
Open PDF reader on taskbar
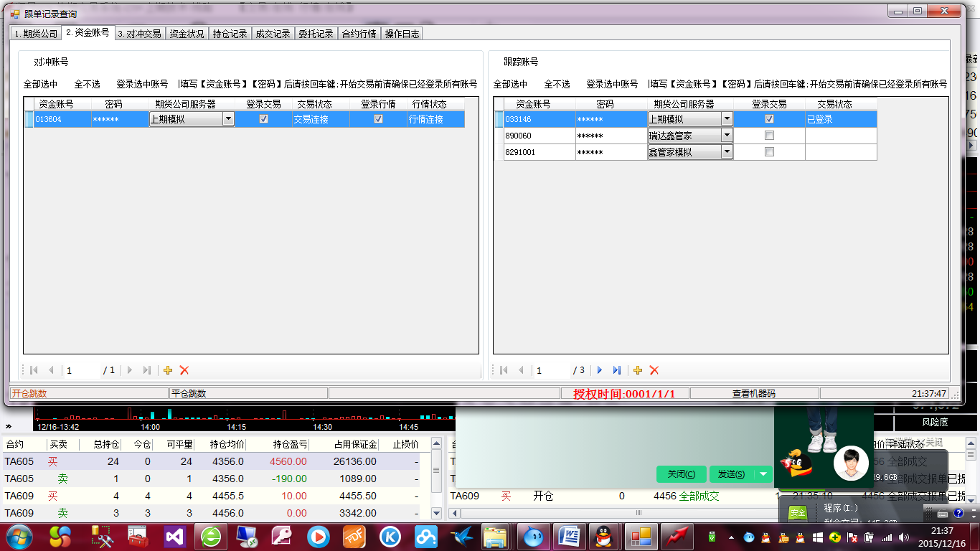[x=354, y=537]
